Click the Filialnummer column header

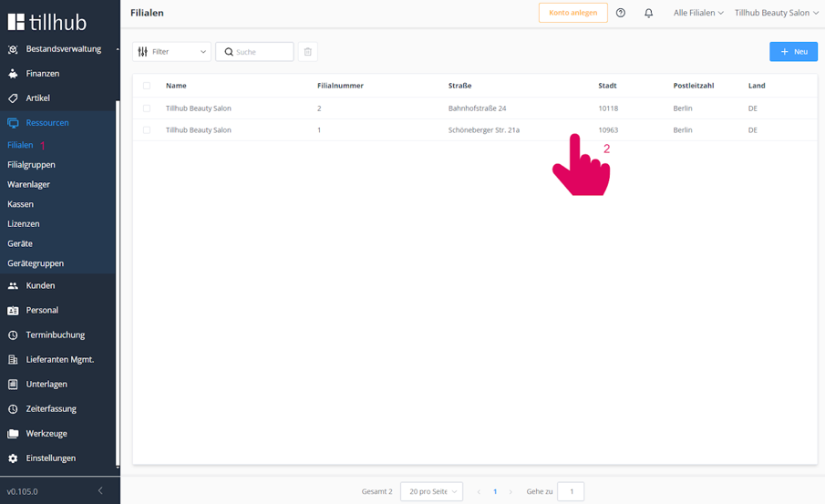point(340,86)
